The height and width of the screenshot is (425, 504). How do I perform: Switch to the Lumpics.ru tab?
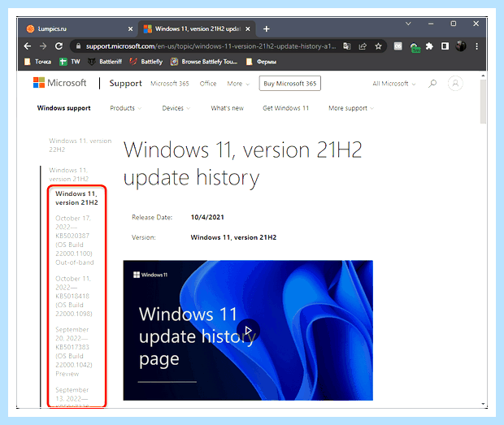[x=78, y=29]
